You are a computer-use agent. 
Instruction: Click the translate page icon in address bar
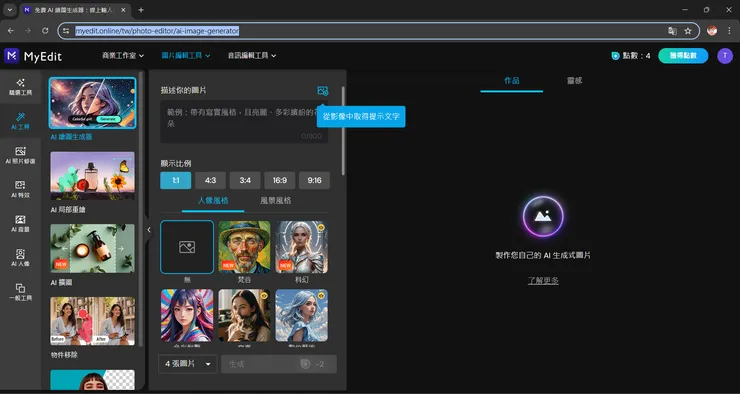pos(672,31)
